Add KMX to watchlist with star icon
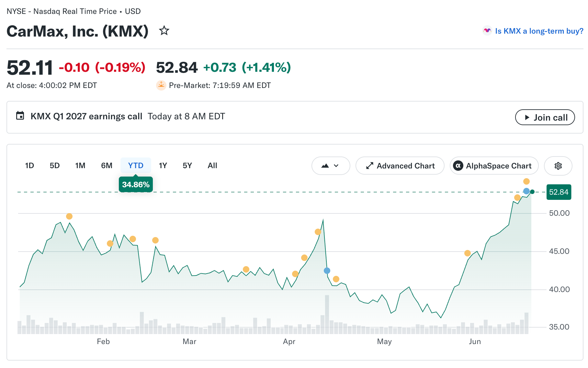 click(x=164, y=31)
